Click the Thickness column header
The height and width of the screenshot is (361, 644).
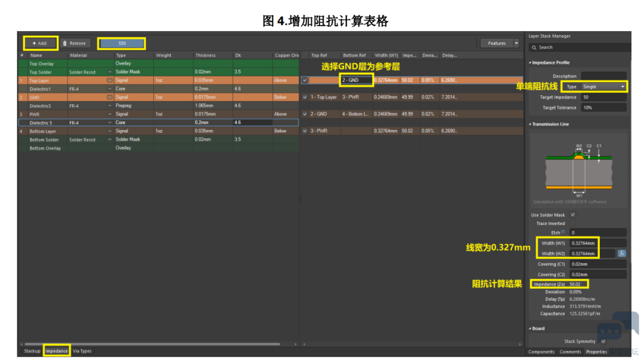[x=213, y=55]
